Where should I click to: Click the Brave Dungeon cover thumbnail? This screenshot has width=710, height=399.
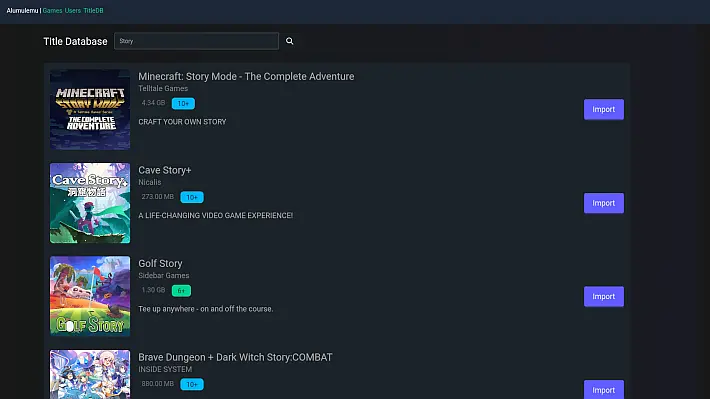[x=90, y=375]
